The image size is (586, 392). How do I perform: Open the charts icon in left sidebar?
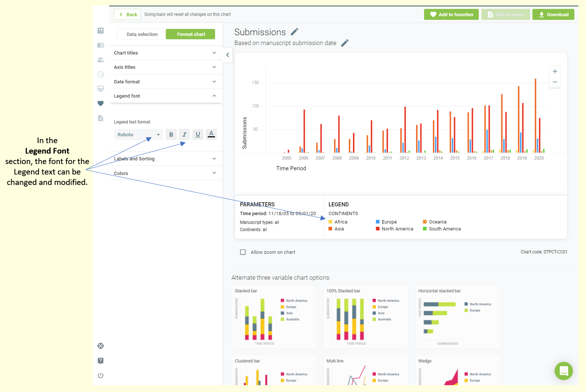[x=100, y=31]
